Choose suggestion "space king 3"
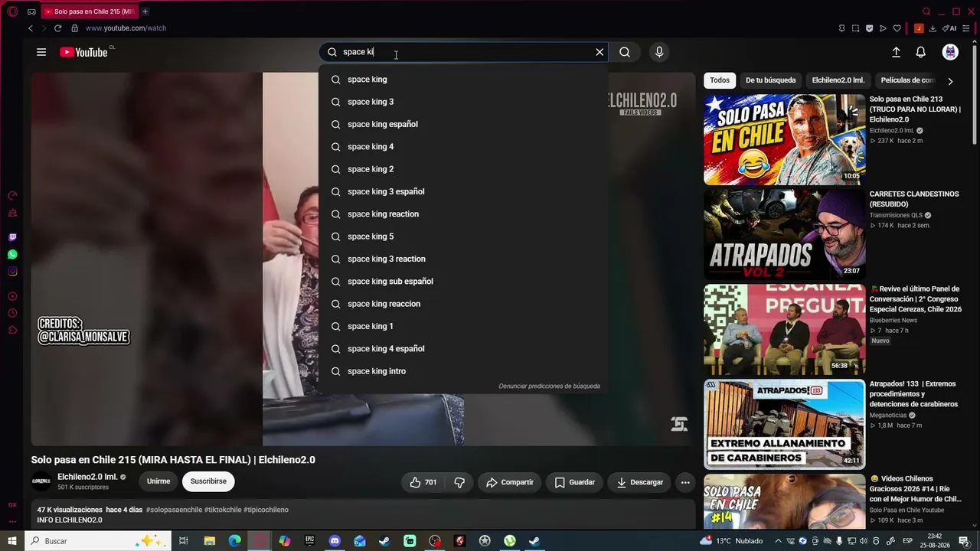 [x=463, y=102]
